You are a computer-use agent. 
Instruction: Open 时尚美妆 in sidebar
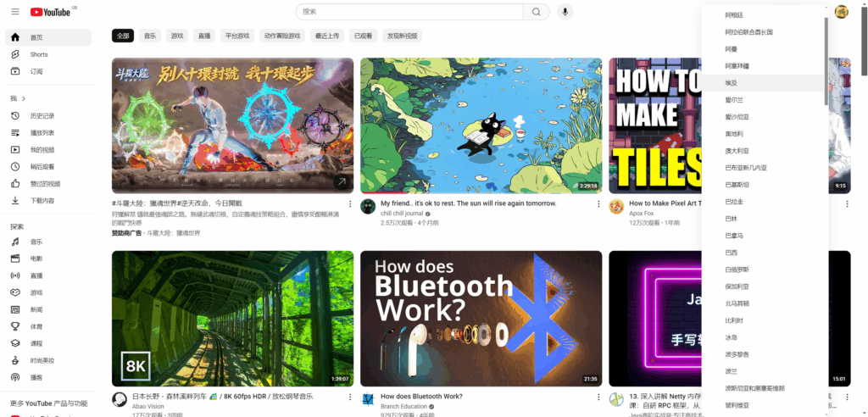48,360
